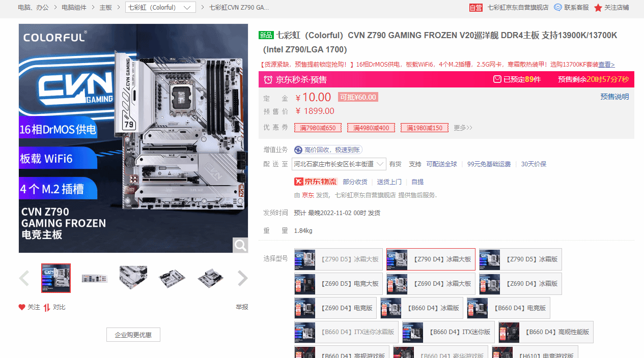The width and height of the screenshot is (644, 358).
Task: Click the 高价回收 recycle icon
Action: (298, 150)
